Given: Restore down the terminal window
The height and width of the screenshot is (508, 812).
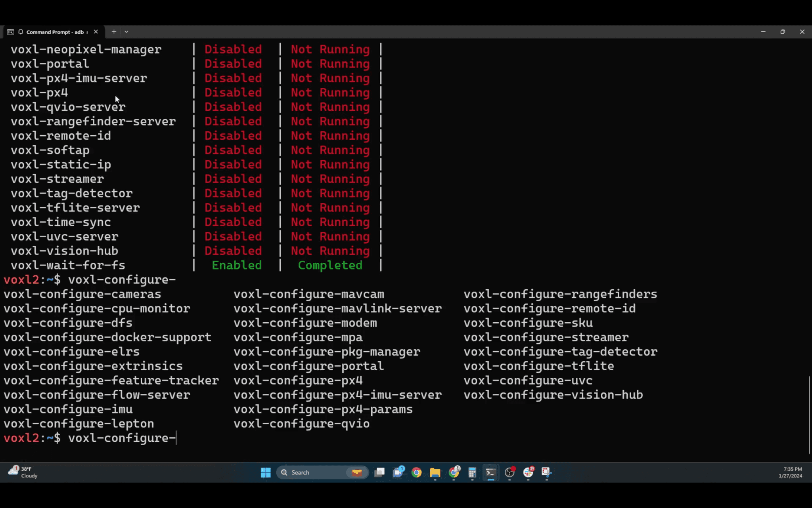Looking at the screenshot, I should tap(783, 32).
